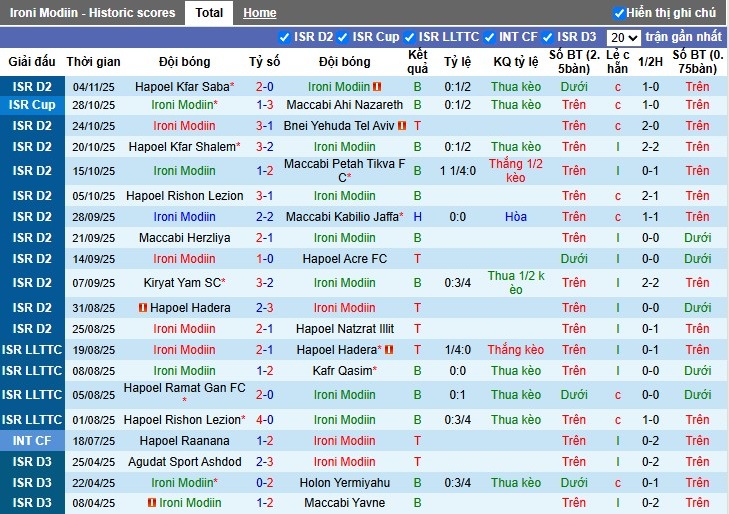Open Hapoel Raanana team link

(x=185, y=441)
